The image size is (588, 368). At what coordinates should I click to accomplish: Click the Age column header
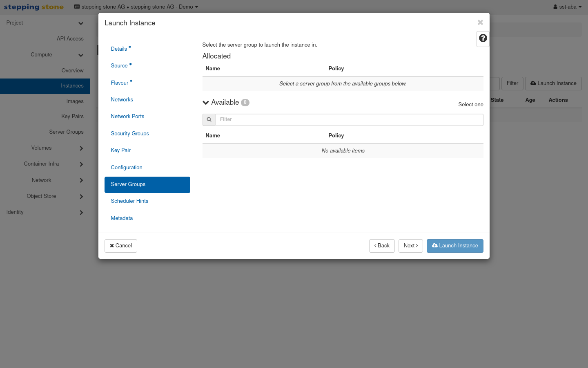point(530,100)
